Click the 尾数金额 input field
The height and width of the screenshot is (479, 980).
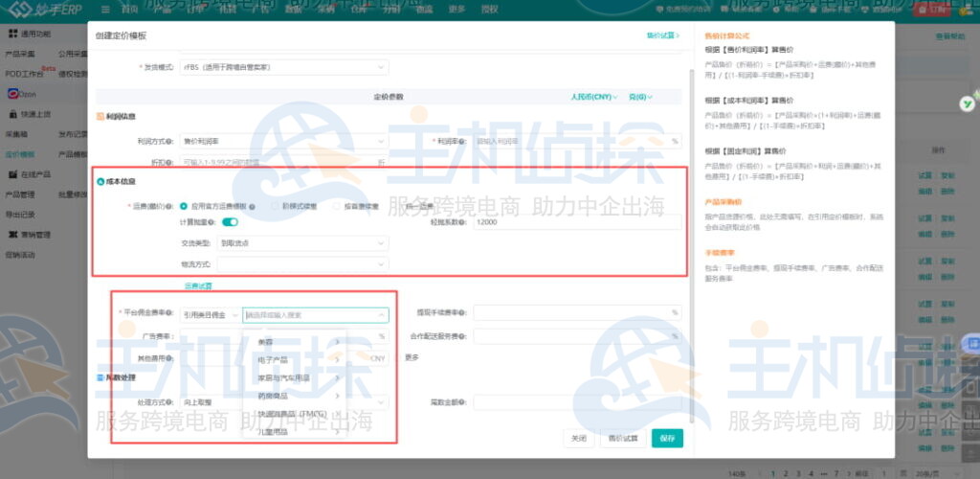coord(577,402)
